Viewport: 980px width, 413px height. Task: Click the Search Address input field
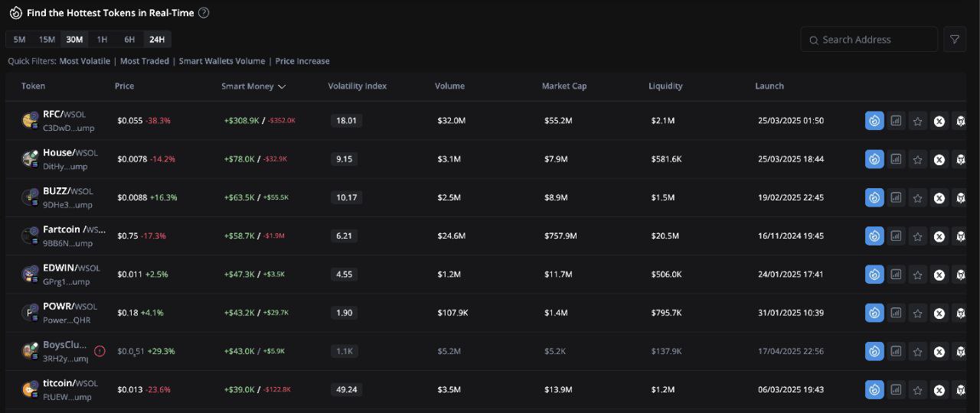click(869, 40)
